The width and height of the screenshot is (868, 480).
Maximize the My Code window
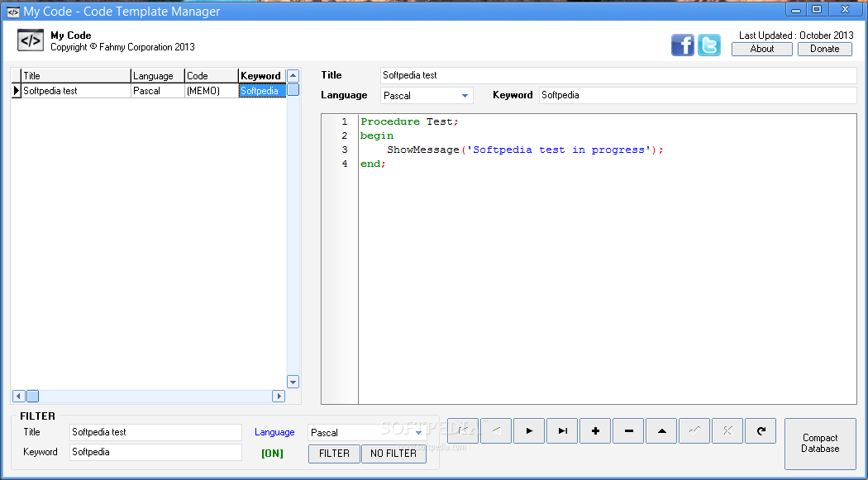[817, 9]
